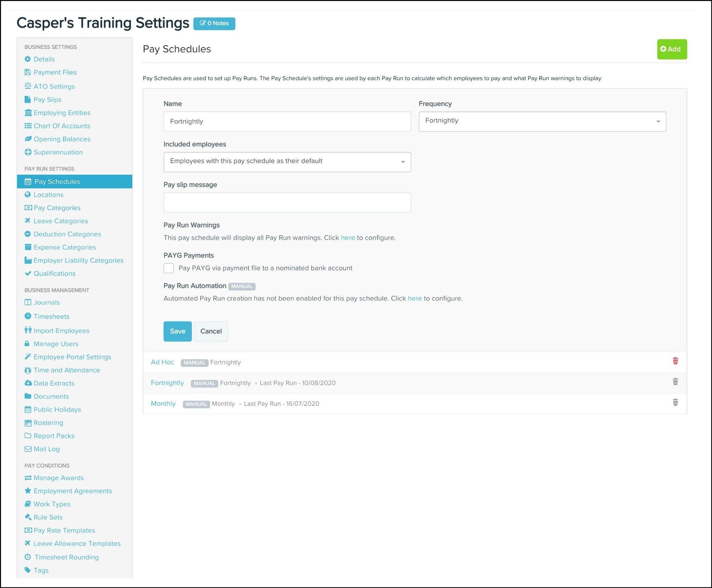
Task: Click the envelope icon beside Mail Log
Action: (28, 449)
